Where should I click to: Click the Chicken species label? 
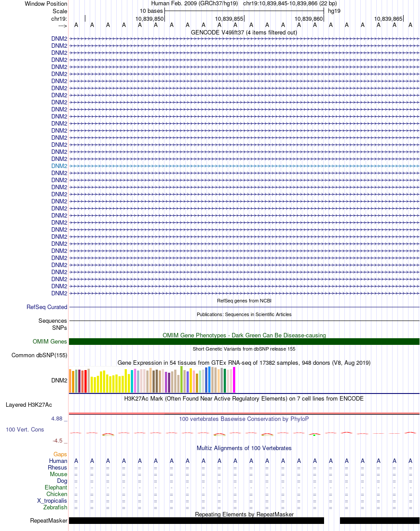point(57,494)
